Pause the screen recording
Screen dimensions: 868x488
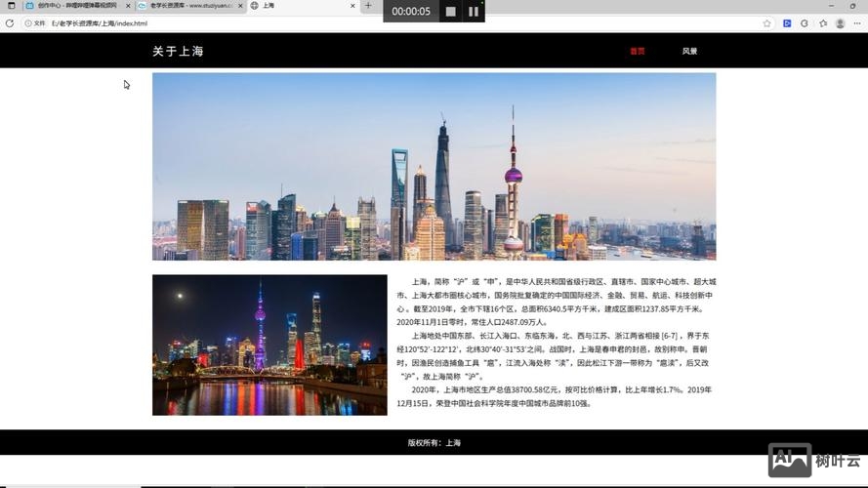click(x=474, y=11)
